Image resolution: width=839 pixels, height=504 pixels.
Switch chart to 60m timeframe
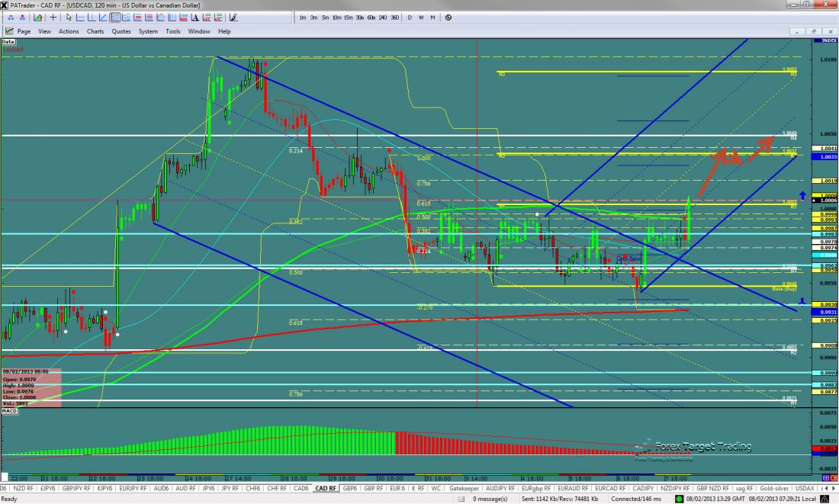[371, 17]
